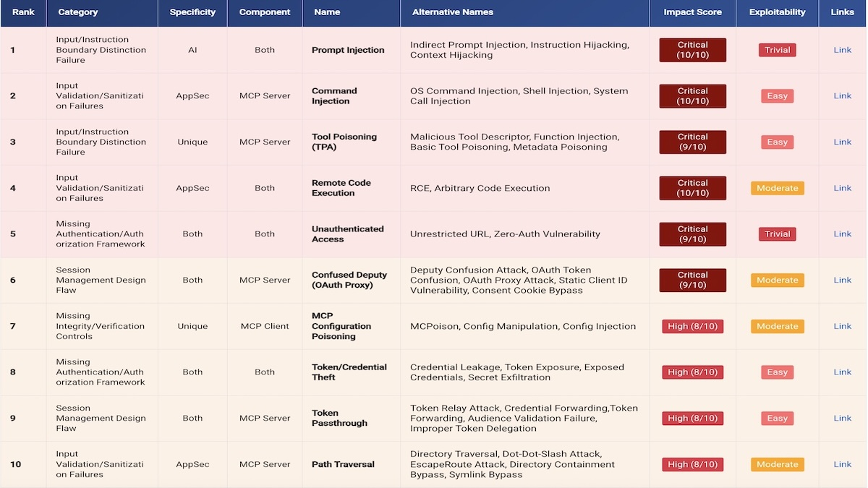The image size is (868, 488).
Task: Click the Exploitability column header
Action: [777, 12]
